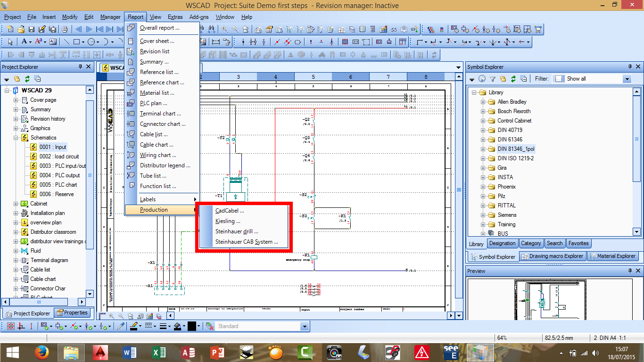Viewport: 644px width, 362px height.
Task: Switch to the Favorites tab
Action: click(x=578, y=244)
